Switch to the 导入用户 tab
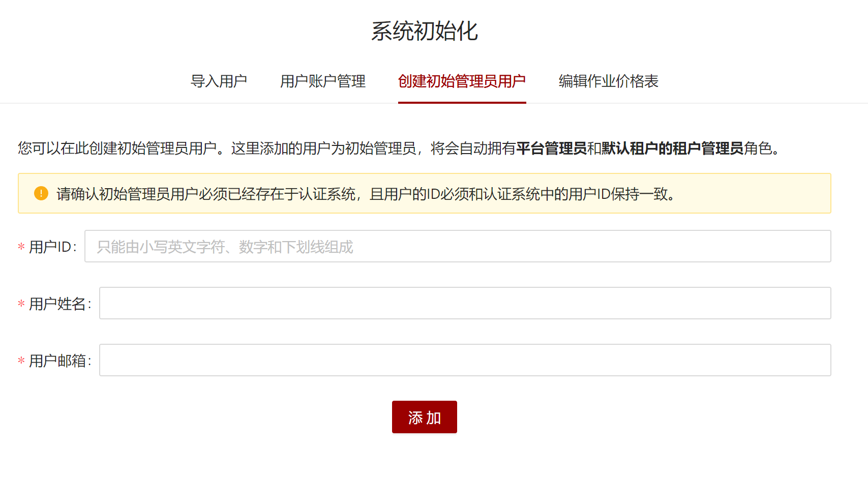This screenshot has width=868, height=477. coord(219,81)
